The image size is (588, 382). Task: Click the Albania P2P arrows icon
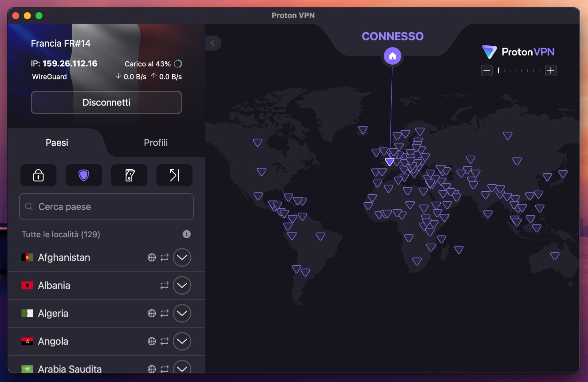(x=164, y=285)
